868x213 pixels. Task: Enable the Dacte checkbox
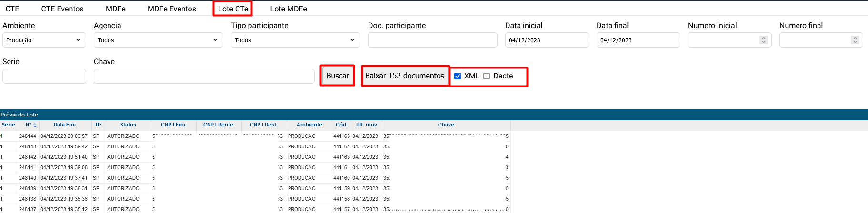487,76
